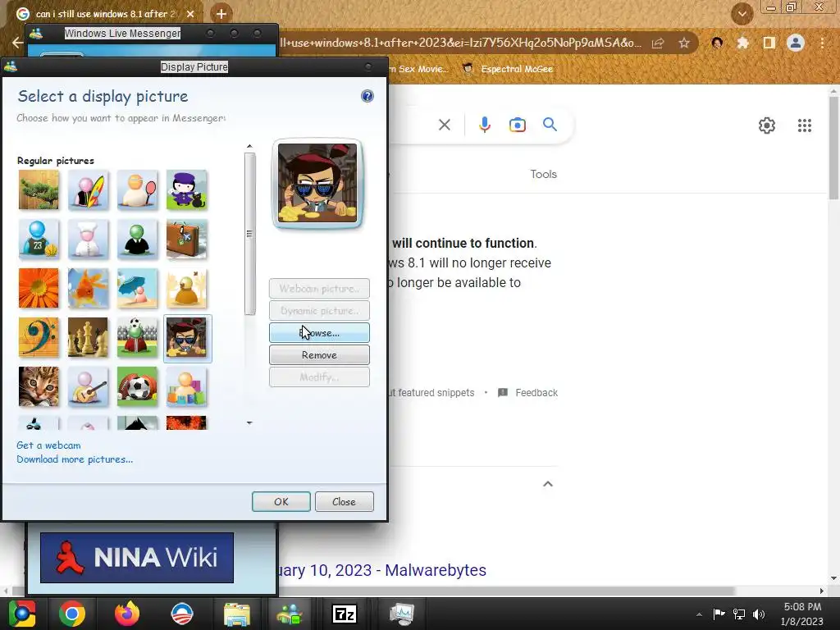Choose the basketball jersey 23 buddy picture
The height and width of the screenshot is (630, 840).
coord(39,239)
